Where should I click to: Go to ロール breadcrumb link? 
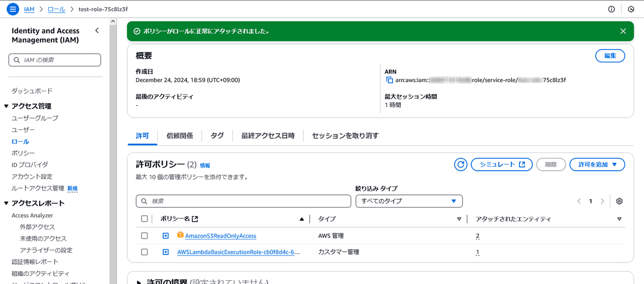tap(56, 9)
